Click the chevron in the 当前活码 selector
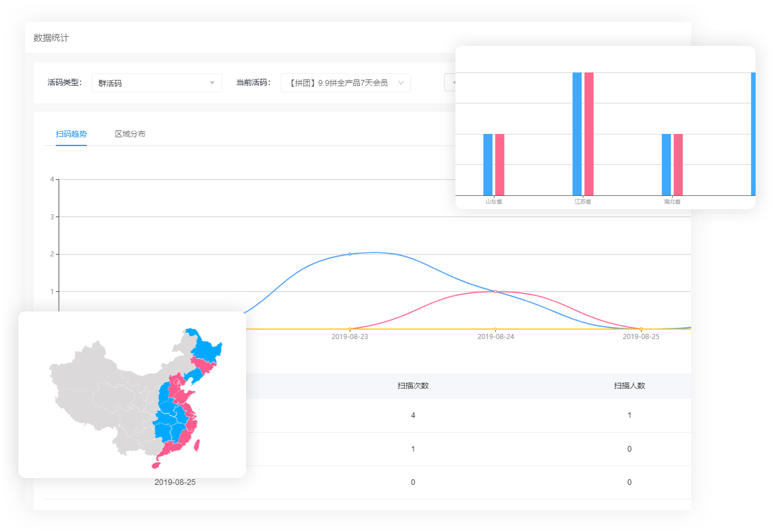The image size is (774, 532). (401, 83)
